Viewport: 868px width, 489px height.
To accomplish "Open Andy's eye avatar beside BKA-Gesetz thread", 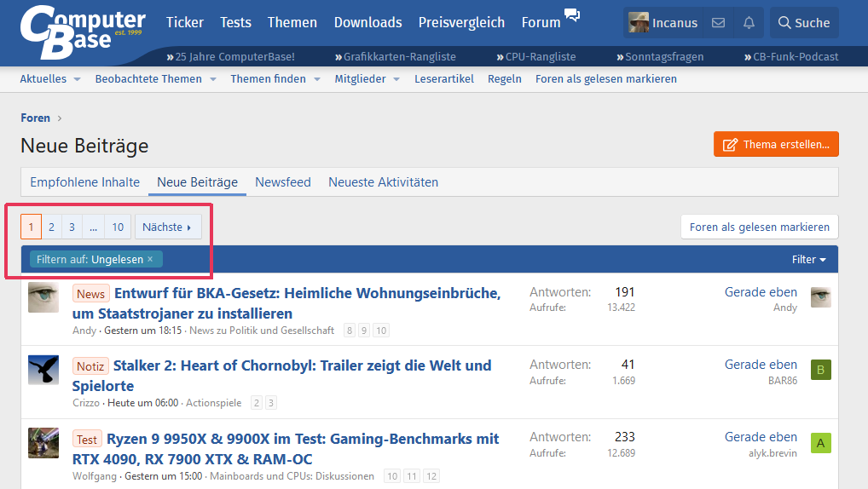I will point(43,297).
